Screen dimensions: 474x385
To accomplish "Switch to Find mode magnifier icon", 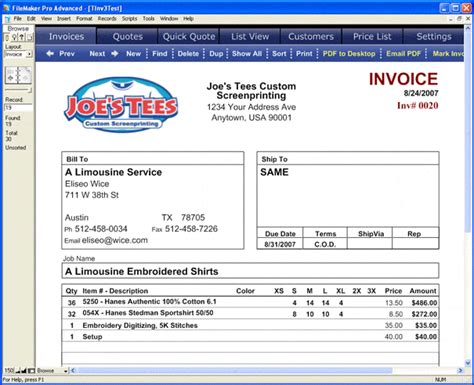I will click(x=15, y=37).
